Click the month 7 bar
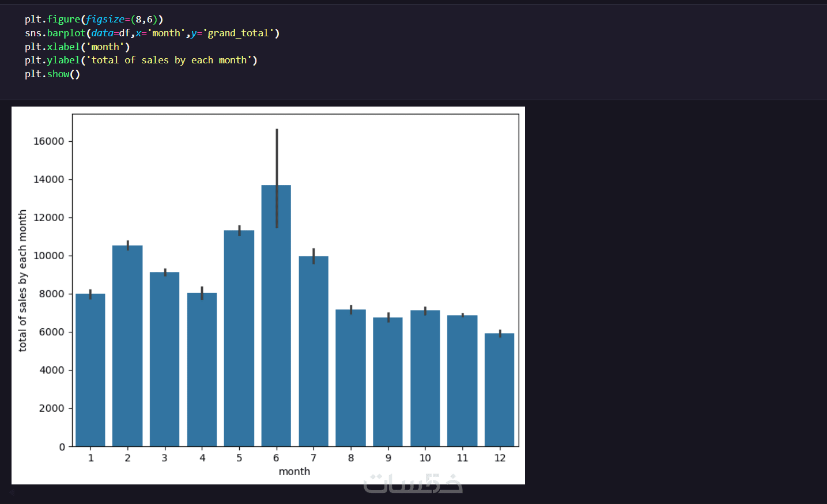 tap(314, 351)
